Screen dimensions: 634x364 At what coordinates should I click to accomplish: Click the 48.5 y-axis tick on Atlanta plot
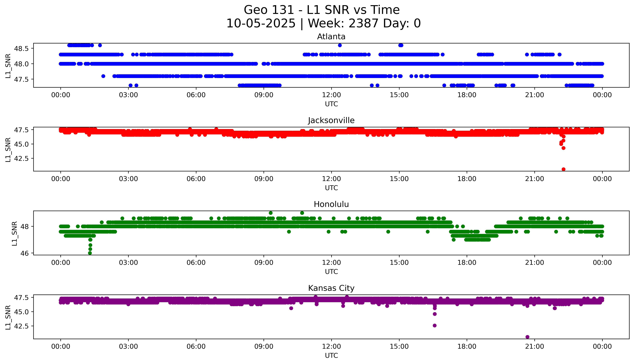[x=22, y=48]
